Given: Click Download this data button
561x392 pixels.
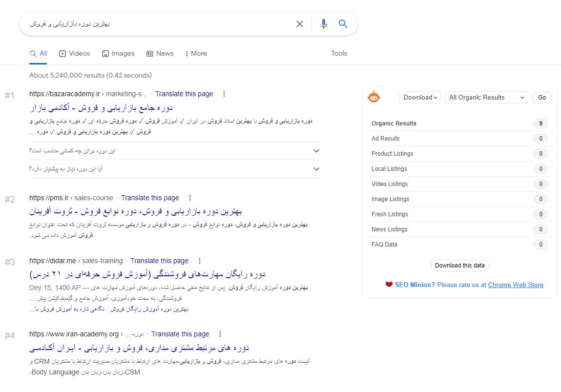Looking at the screenshot, I should point(460,266).
